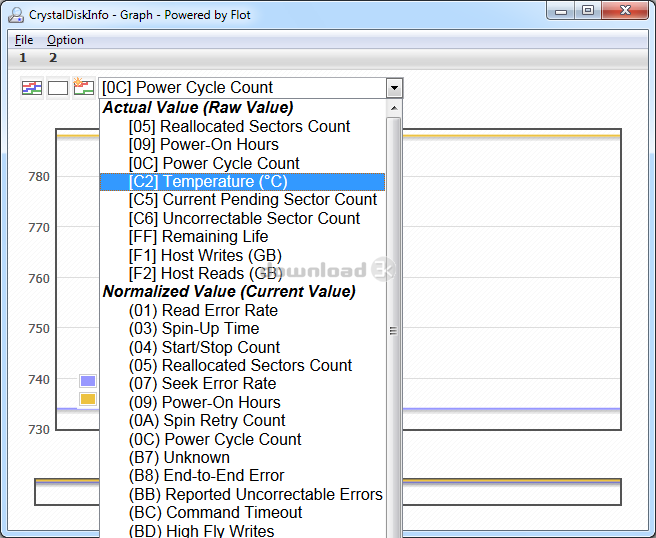Viewport: 656px width, 538px height.
Task: Select disk tab 2
Action: point(53,58)
